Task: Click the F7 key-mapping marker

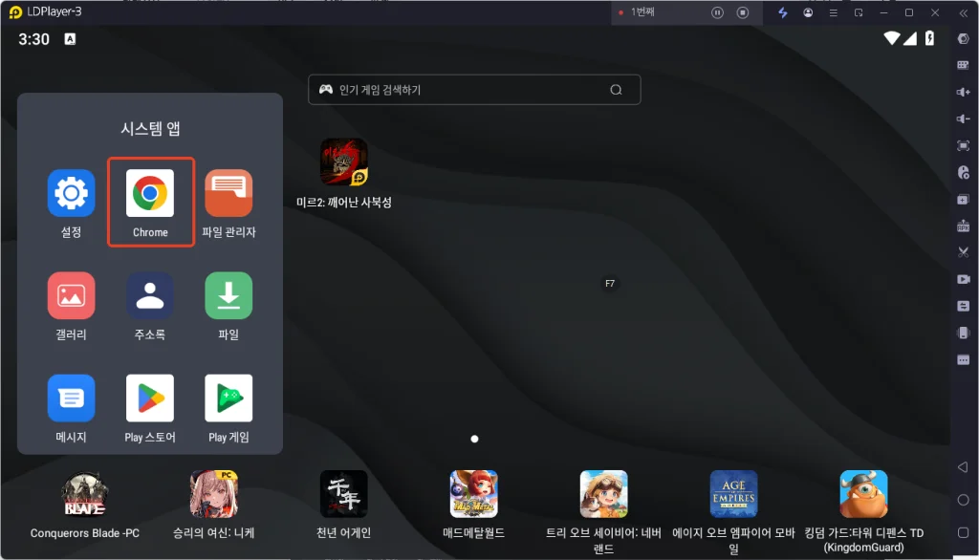Action: tap(610, 284)
